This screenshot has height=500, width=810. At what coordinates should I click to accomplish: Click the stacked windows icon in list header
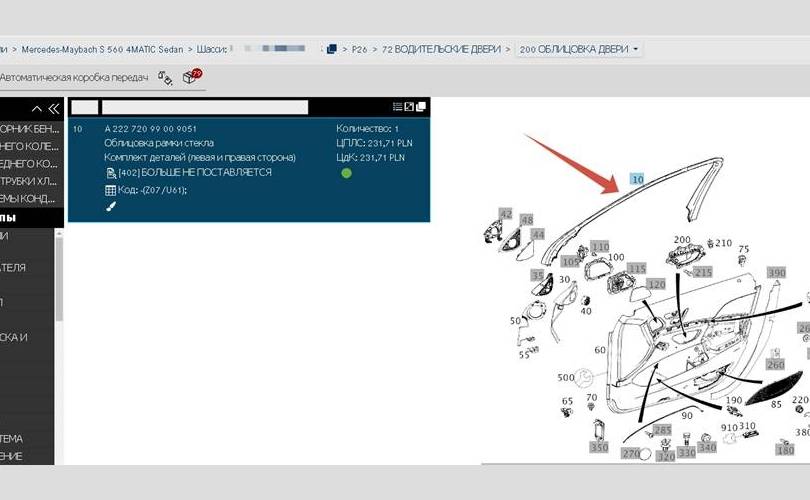(421, 107)
